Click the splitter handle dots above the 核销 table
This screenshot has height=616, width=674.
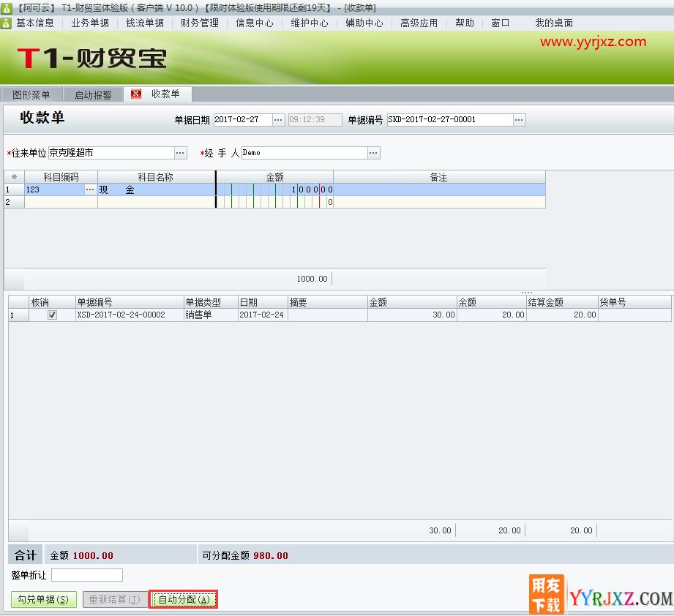point(527,293)
